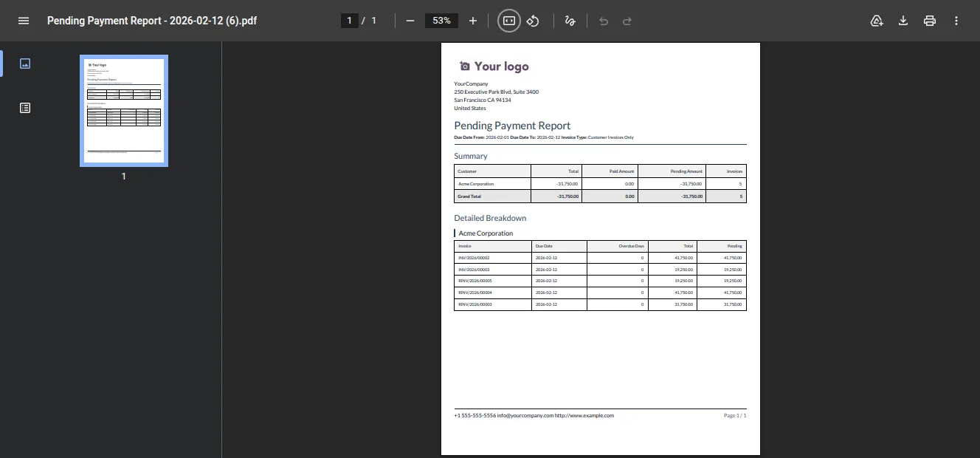Screen dimensions: 980x458
Task: Click invoice INV/2026/00003 cell
Action: tap(493, 270)
